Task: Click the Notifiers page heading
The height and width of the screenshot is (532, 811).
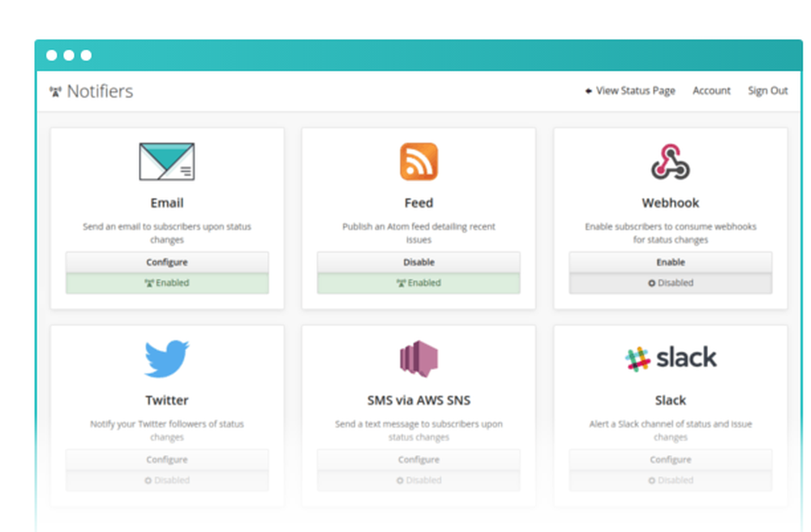Action: (100, 92)
